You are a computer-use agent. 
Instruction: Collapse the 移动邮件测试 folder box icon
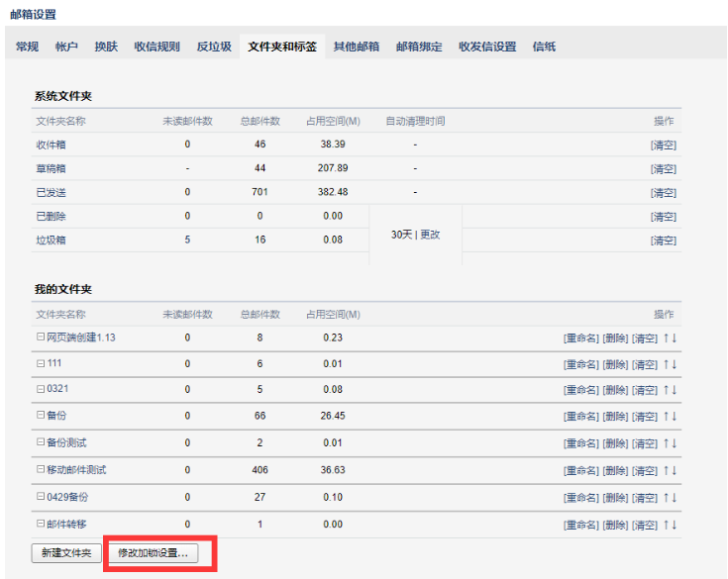pyautogui.click(x=41, y=470)
